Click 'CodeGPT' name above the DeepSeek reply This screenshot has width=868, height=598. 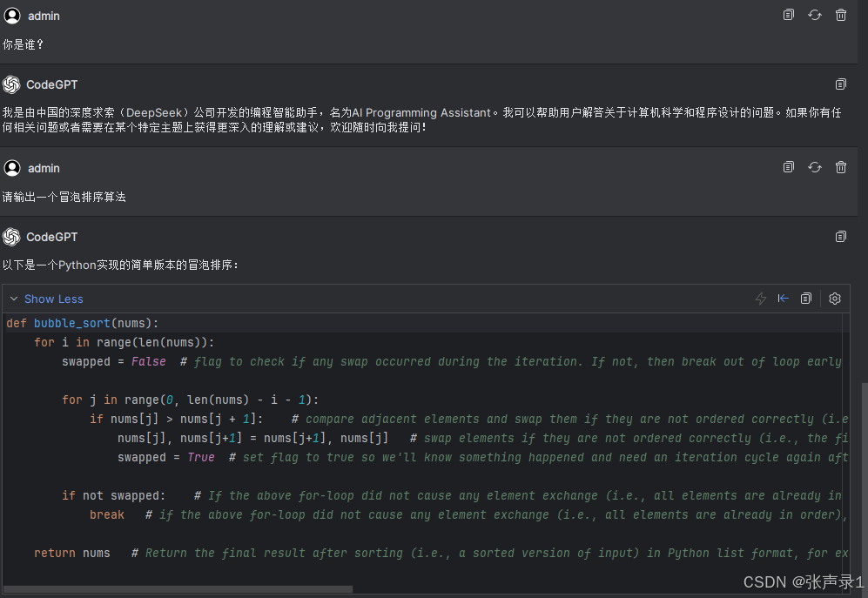click(x=52, y=84)
